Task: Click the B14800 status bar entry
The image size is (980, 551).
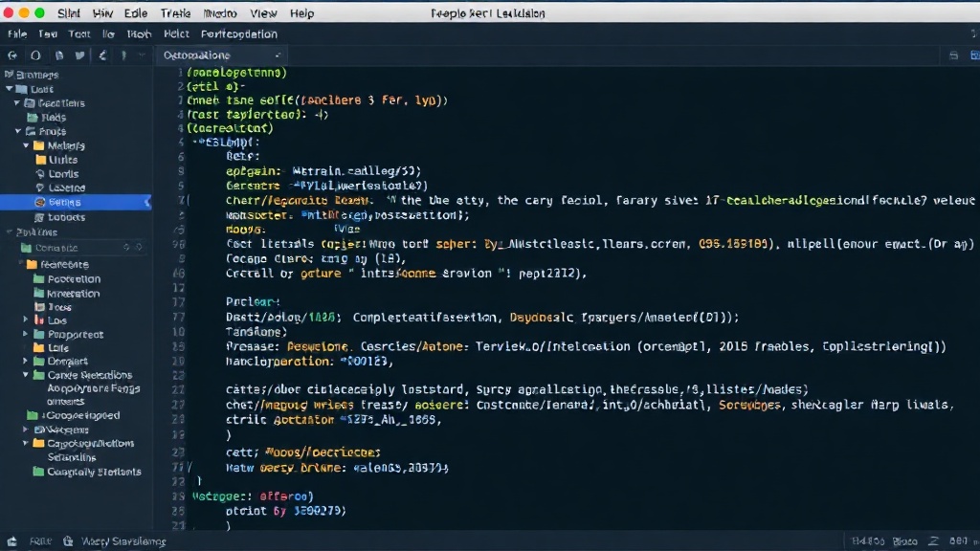Action: [867, 541]
